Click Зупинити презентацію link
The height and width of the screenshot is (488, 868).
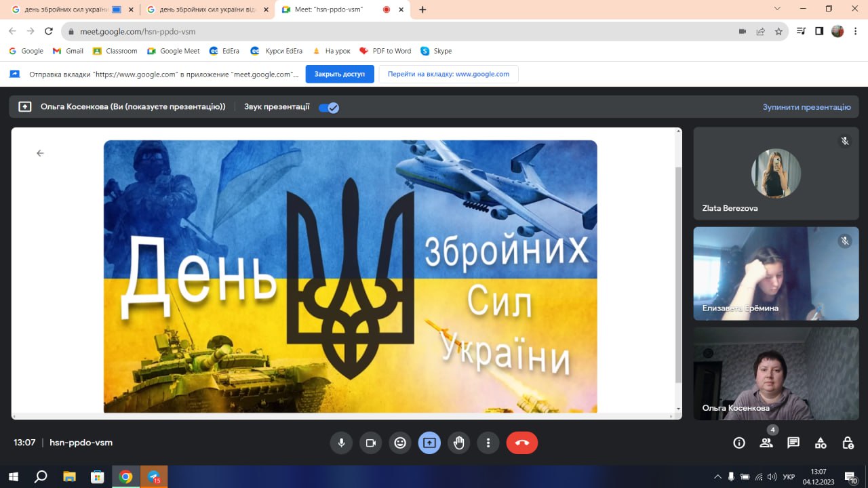tap(806, 107)
